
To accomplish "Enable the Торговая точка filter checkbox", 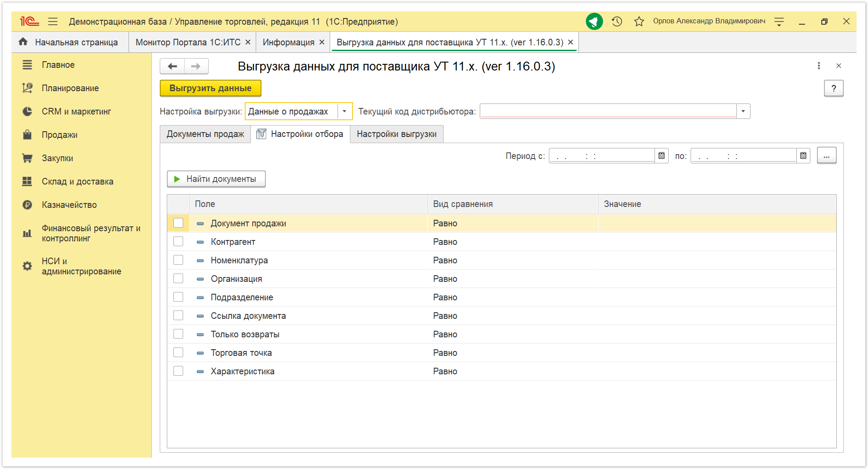I will 178,352.
